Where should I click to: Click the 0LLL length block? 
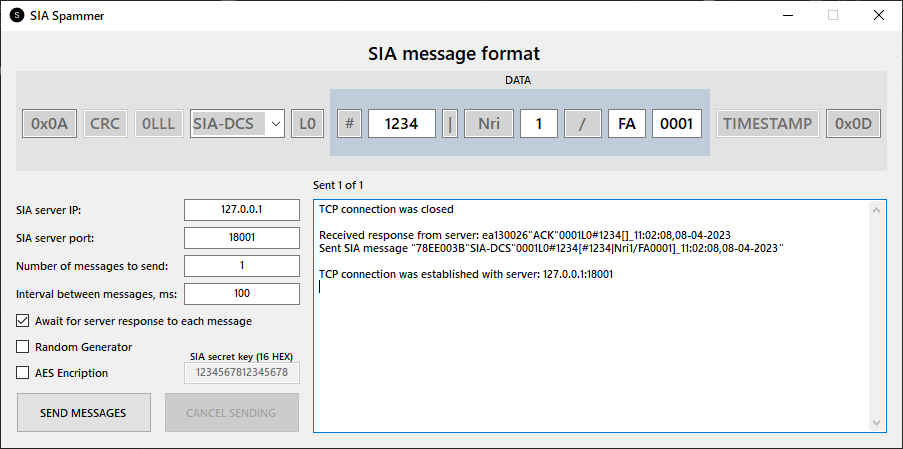[159, 124]
